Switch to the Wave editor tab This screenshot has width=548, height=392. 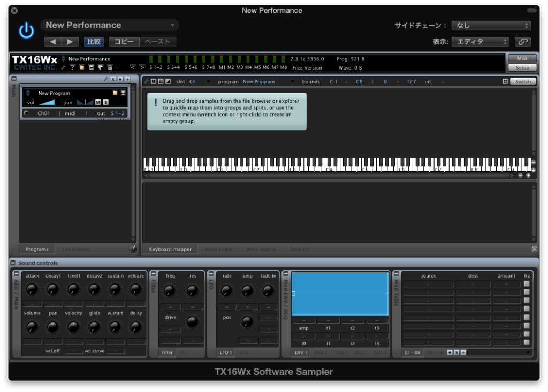[217, 249]
